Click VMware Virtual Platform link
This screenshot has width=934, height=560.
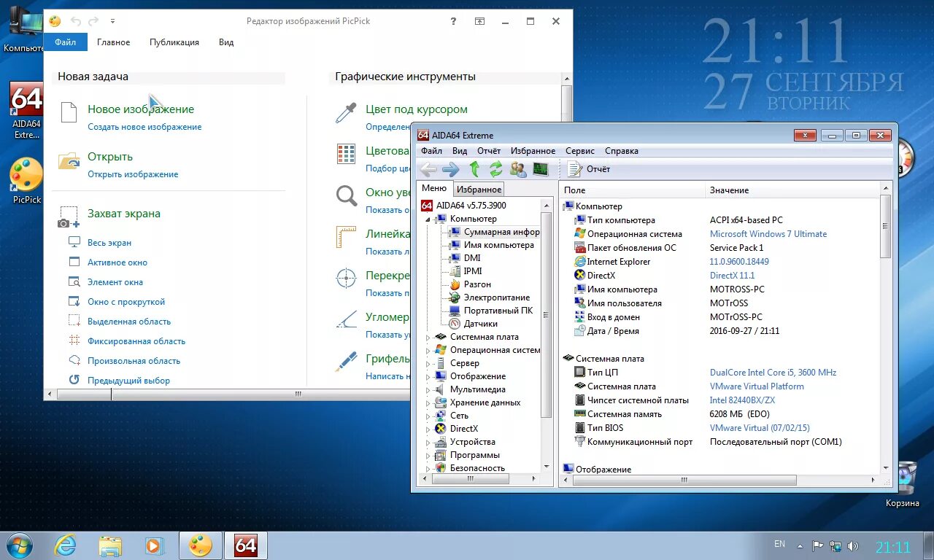click(x=757, y=386)
